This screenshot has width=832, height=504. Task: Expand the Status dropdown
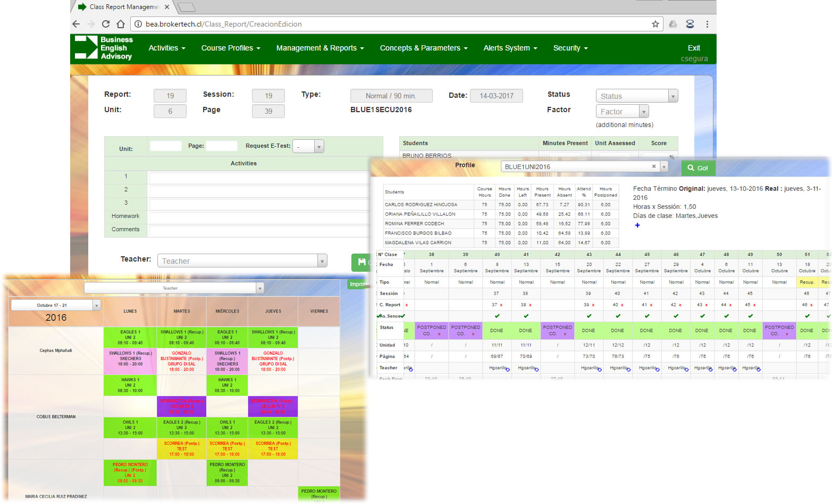tap(637, 96)
